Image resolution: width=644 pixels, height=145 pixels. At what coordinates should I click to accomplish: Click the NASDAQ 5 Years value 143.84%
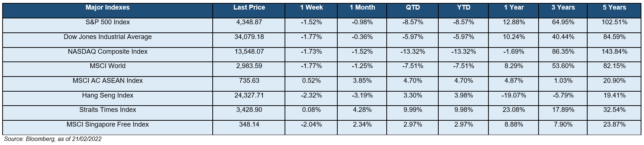click(615, 52)
